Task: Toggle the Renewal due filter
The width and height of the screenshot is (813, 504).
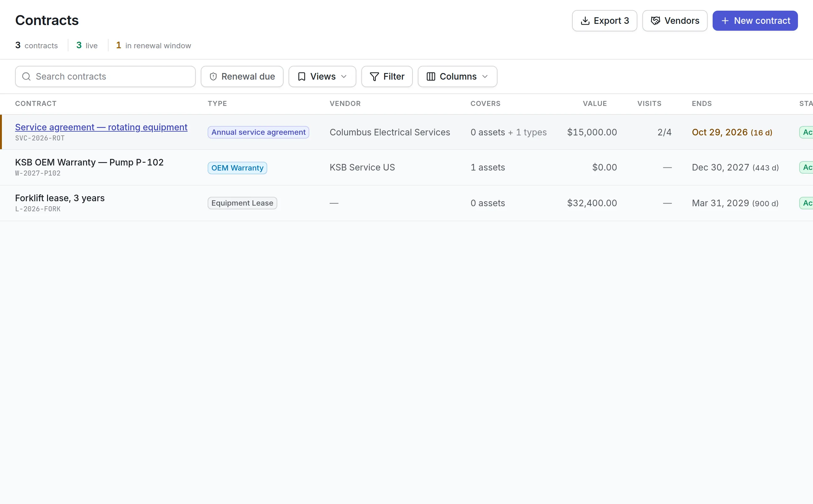Action: click(242, 77)
